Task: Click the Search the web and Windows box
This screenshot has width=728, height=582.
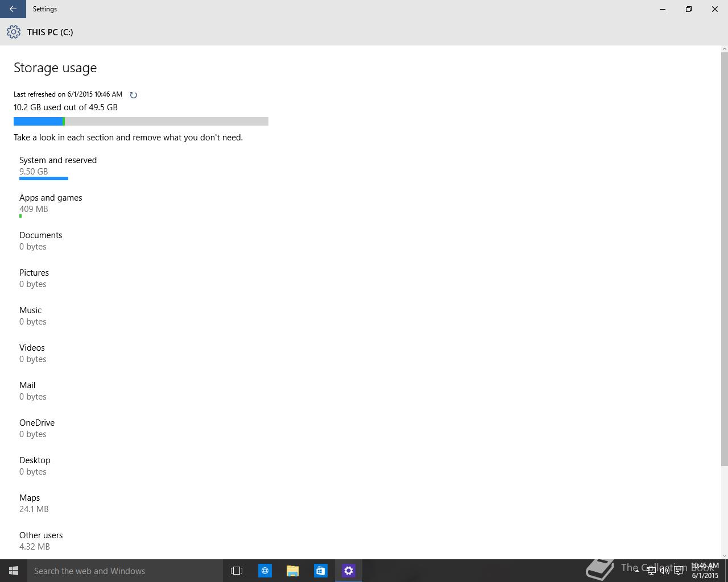Action: coord(125,571)
